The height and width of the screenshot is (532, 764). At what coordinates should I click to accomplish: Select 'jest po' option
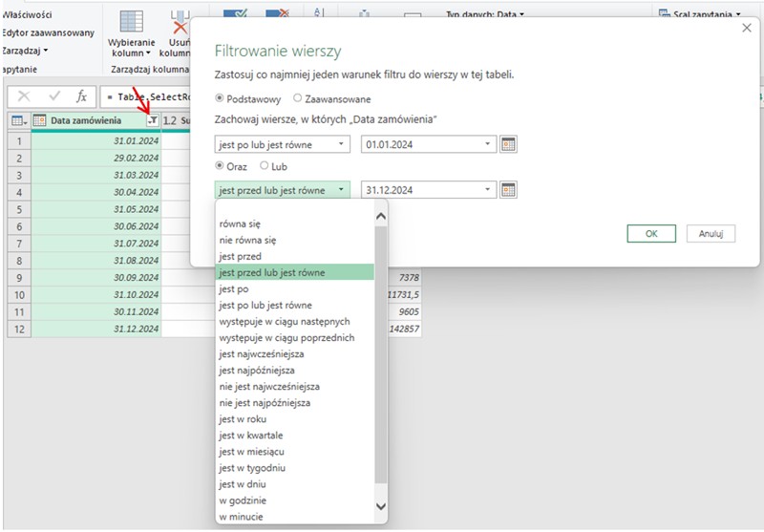(x=294, y=288)
